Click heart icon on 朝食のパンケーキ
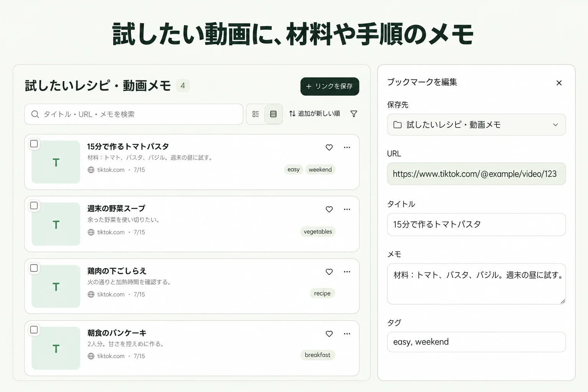 tap(329, 334)
